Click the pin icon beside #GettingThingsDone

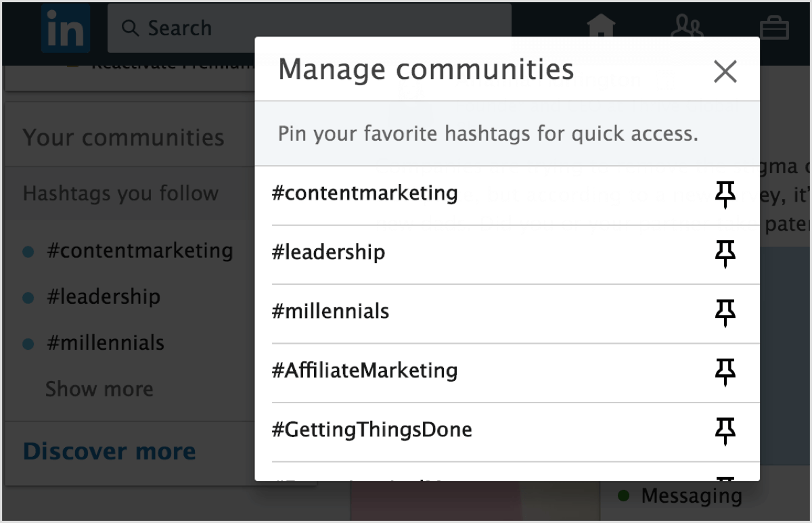(725, 430)
